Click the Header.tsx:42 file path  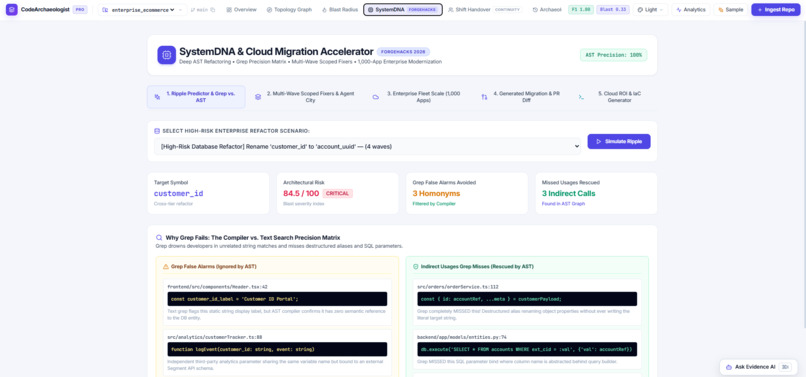pyautogui.click(x=217, y=286)
